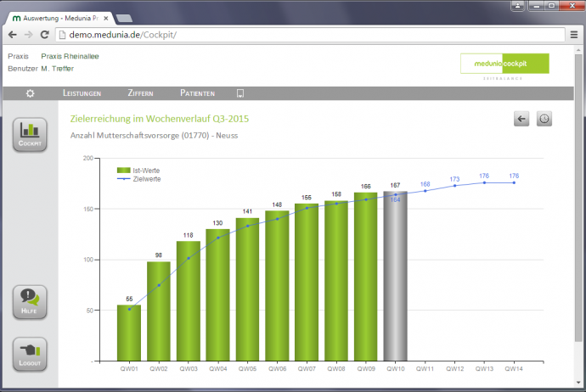The image size is (586, 392).
Task: Reload the page with browser refresh button
Action: (x=44, y=34)
